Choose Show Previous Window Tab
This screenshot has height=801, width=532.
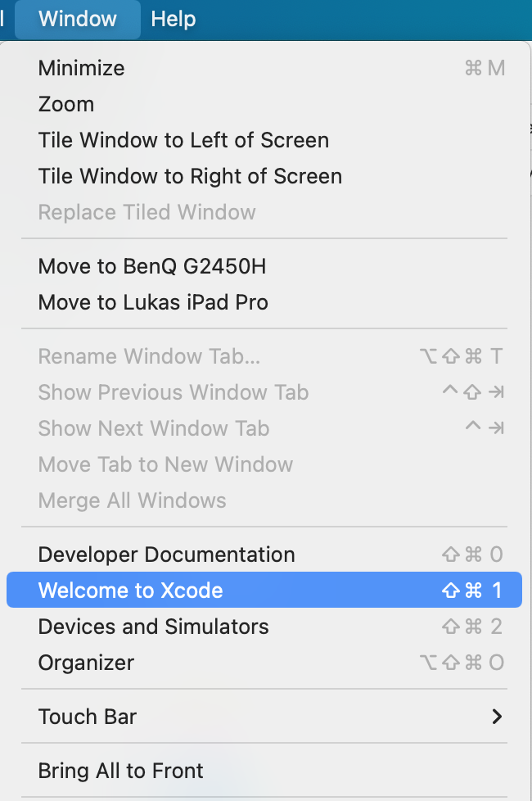[174, 392]
